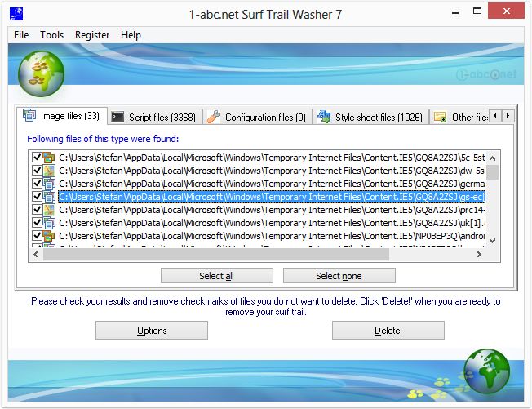Uncheck the file ending in prc14-
Viewport: 532px width, 409px height.
(x=37, y=210)
